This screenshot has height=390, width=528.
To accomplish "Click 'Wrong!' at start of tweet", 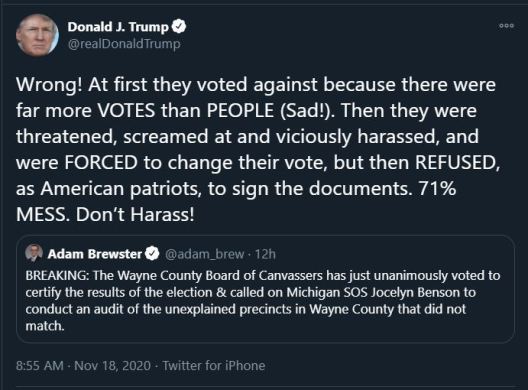I will (49, 85).
